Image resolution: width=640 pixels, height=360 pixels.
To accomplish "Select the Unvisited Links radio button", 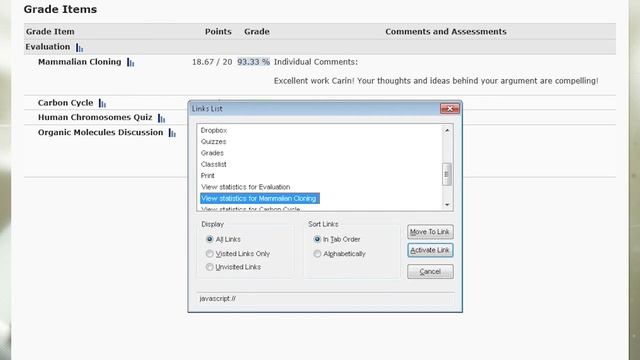I will pyautogui.click(x=209, y=267).
